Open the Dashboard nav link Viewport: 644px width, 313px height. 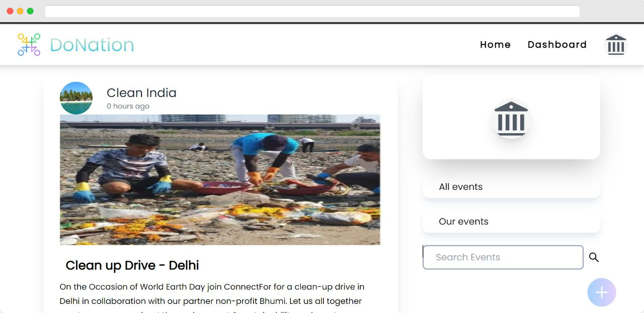pyautogui.click(x=557, y=45)
